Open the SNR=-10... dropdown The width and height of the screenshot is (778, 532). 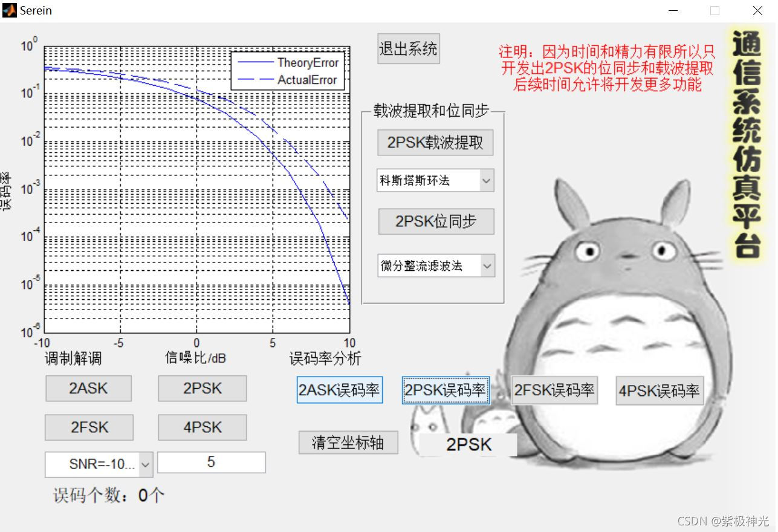pos(99,464)
